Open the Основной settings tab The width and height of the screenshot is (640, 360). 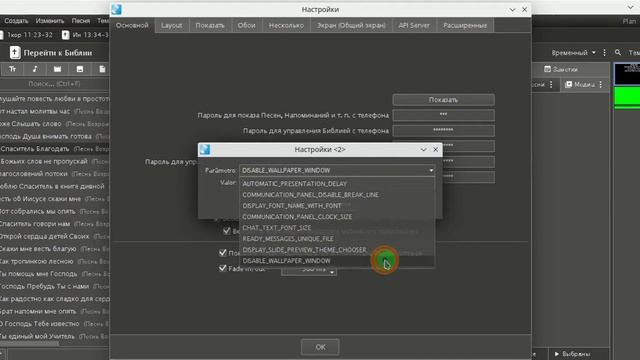(132, 25)
